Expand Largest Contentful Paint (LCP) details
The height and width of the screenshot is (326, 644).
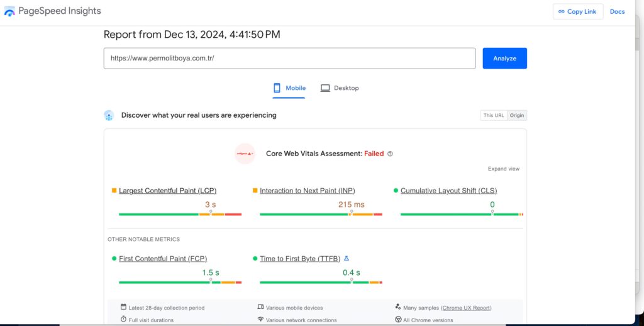tap(167, 191)
